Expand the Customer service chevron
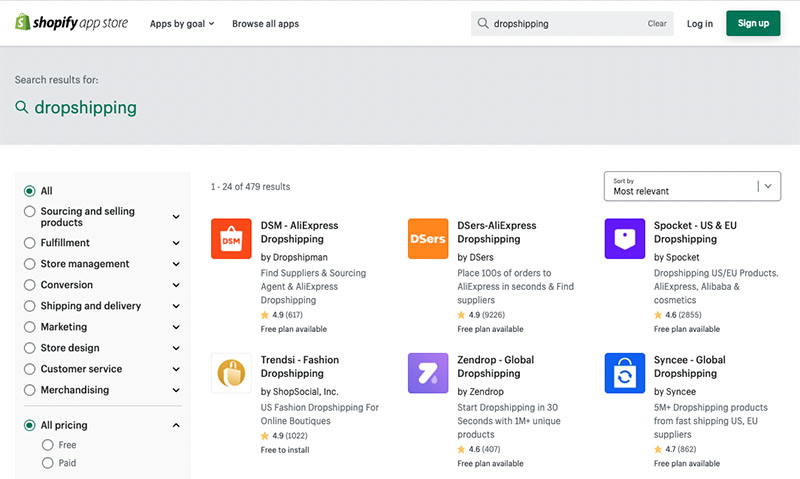This screenshot has height=479, width=800. point(176,369)
